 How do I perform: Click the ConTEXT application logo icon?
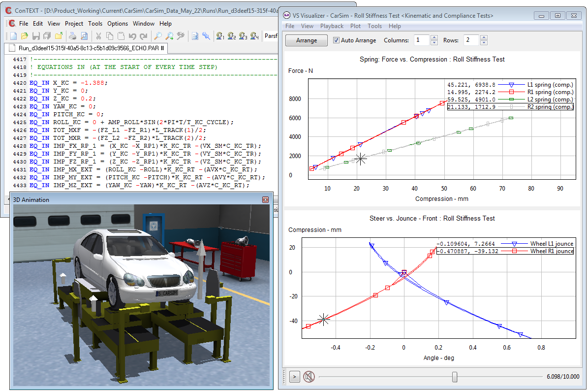click(x=9, y=11)
